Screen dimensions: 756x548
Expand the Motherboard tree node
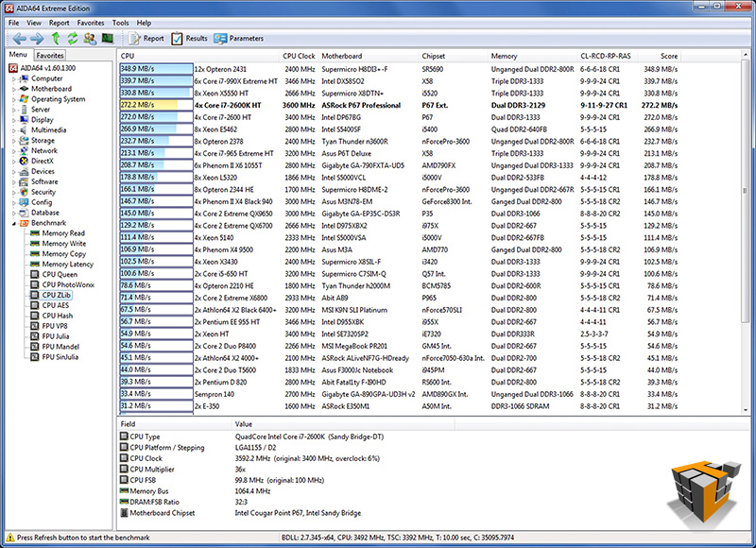14,89
